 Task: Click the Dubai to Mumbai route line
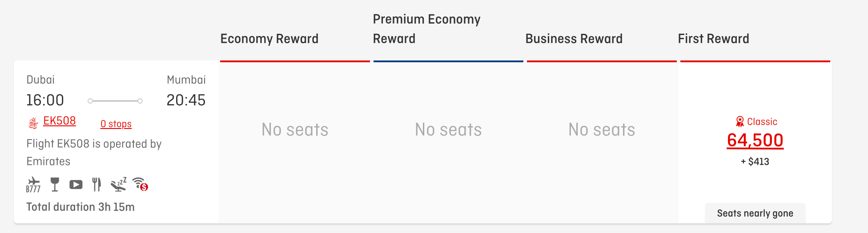click(115, 101)
